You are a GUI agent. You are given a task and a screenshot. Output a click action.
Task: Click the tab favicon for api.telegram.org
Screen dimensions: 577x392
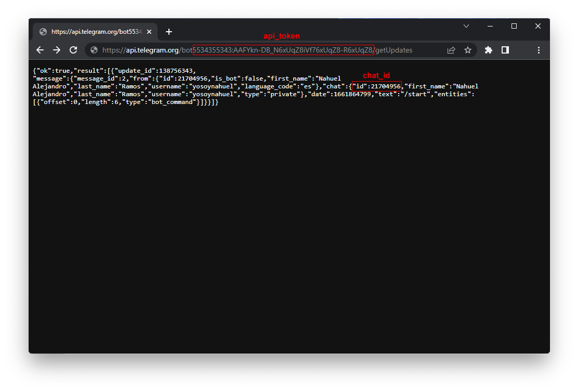[43, 31]
